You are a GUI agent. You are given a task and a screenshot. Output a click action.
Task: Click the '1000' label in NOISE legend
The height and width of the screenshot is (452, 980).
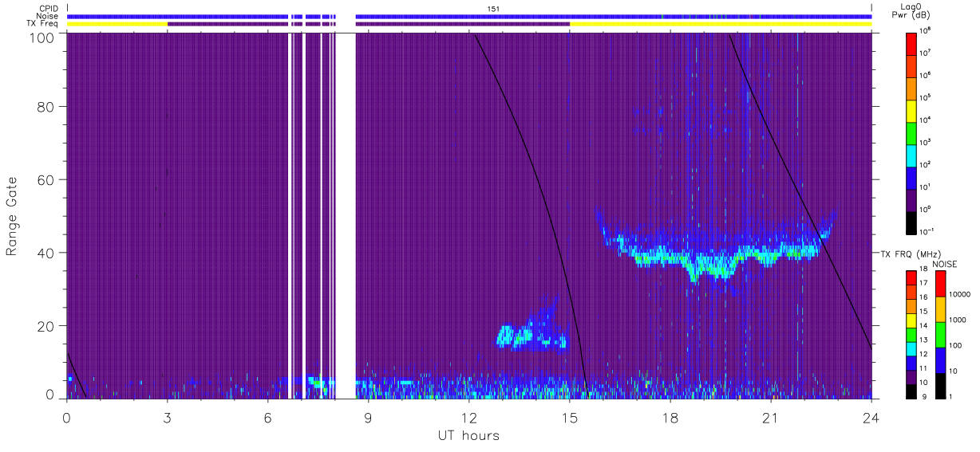pyautogui.click(x=956, y=320)
